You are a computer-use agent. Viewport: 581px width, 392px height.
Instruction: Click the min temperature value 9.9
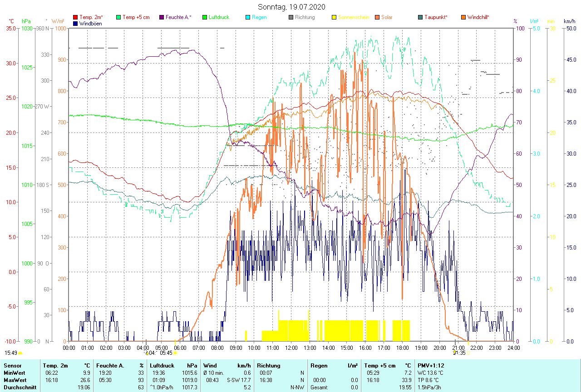point(87,372)
